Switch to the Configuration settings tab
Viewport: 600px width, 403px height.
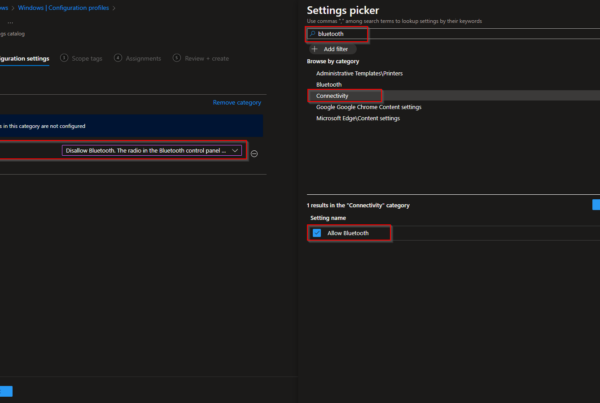(24, 58)
